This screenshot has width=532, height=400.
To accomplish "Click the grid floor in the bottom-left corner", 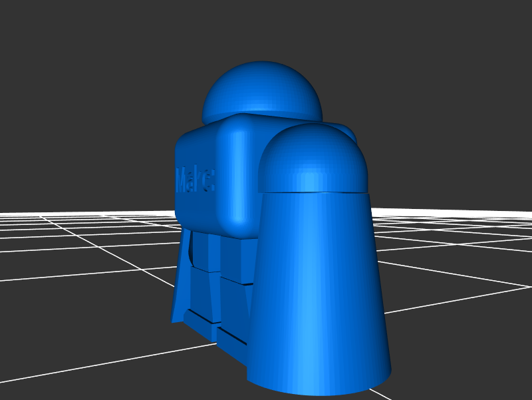I will (40, 373).
